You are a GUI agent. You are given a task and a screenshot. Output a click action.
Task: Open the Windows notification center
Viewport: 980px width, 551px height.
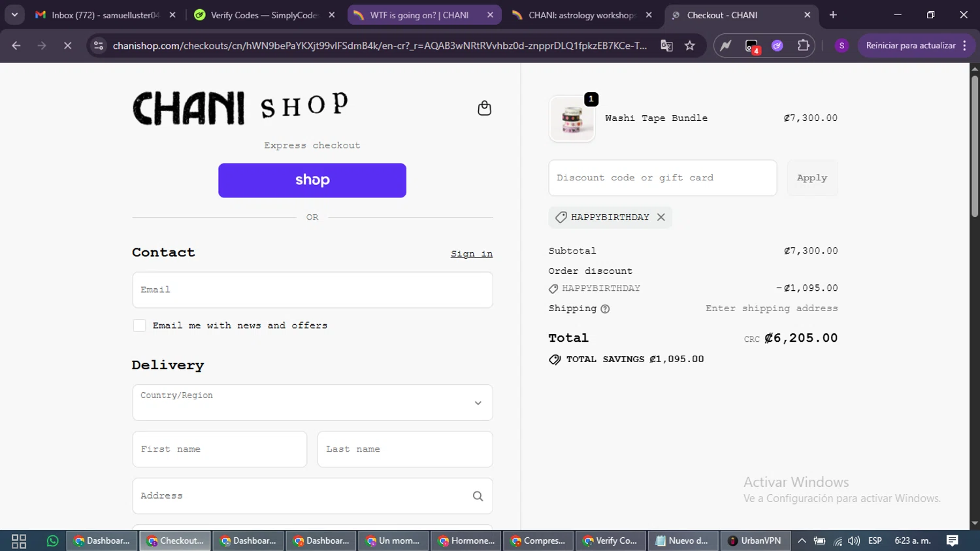pos(953,541)
